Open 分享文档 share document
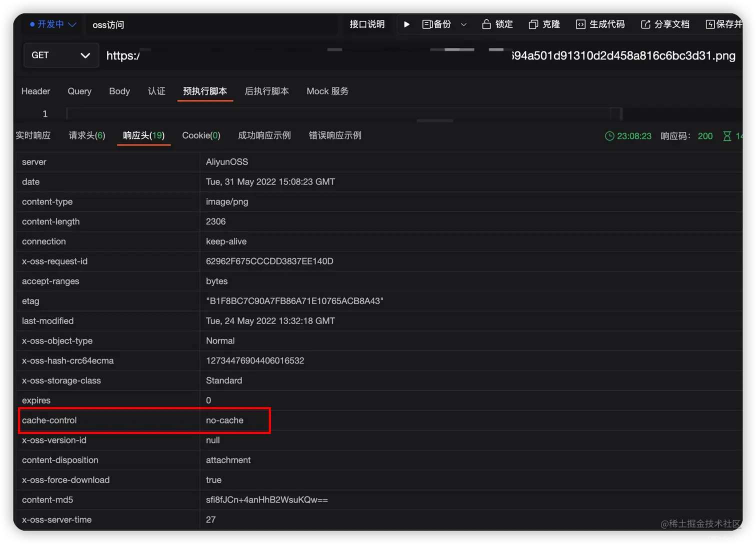 pyautogui.click(x=665, y=24)
